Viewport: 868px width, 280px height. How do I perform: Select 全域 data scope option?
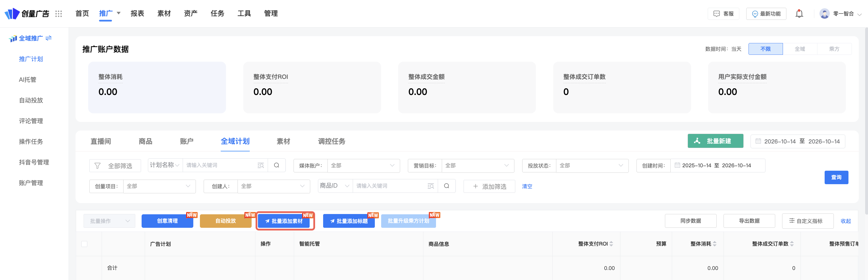pyautogui.click(x=800, y=49)
